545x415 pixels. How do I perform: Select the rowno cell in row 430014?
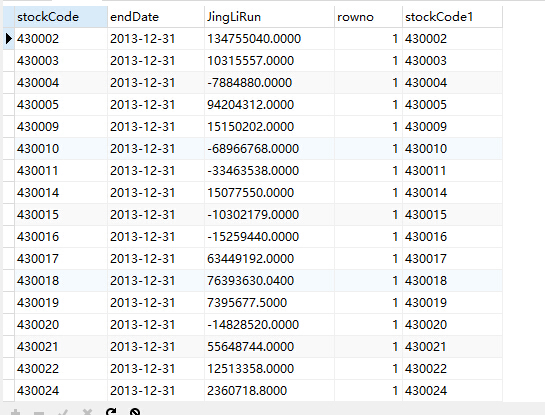[x=368, y=193]
